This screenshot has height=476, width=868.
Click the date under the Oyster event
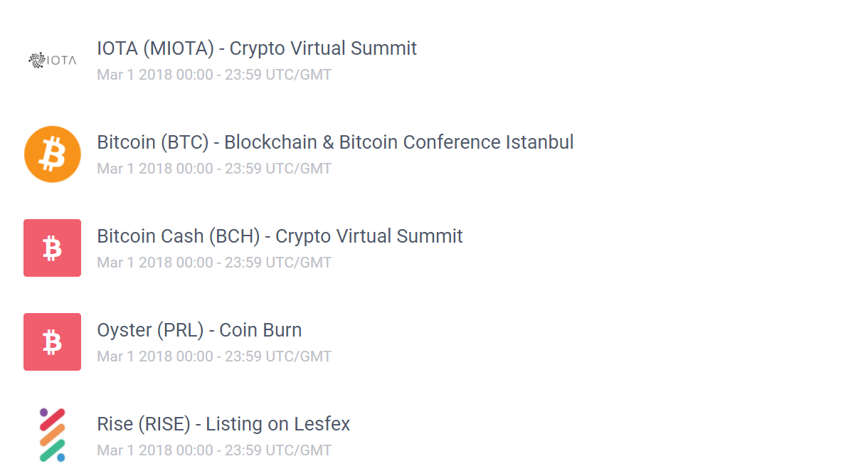[214, 356]
